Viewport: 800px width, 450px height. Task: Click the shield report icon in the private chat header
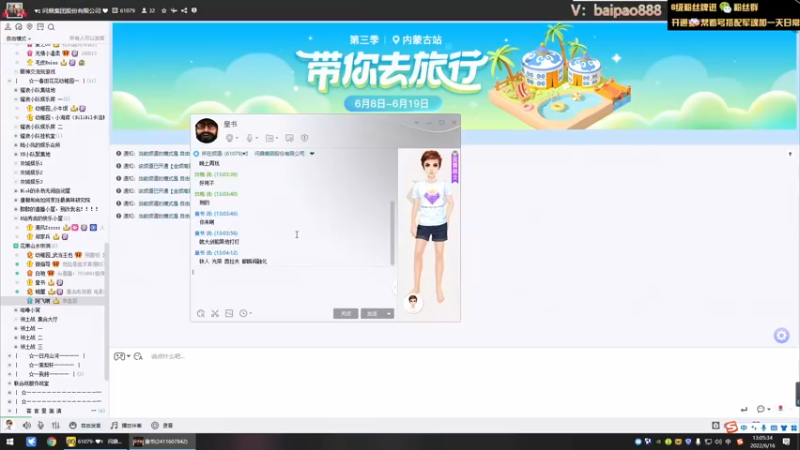305,138
